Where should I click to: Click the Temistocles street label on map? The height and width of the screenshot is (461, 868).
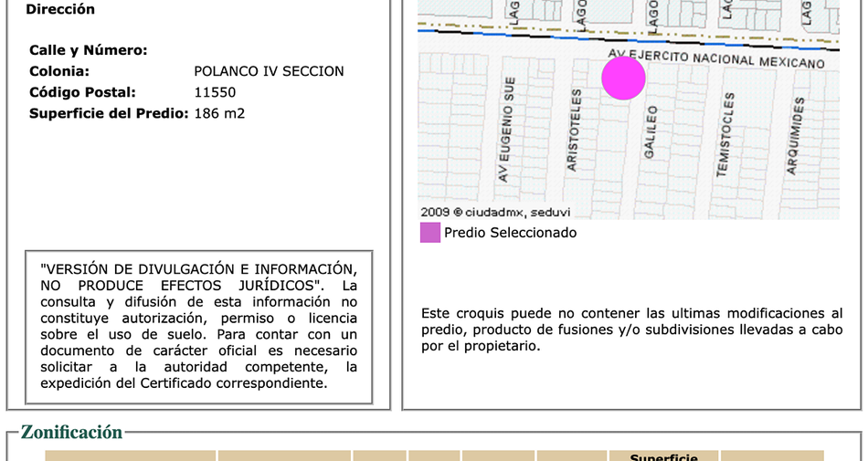[725, 135]
